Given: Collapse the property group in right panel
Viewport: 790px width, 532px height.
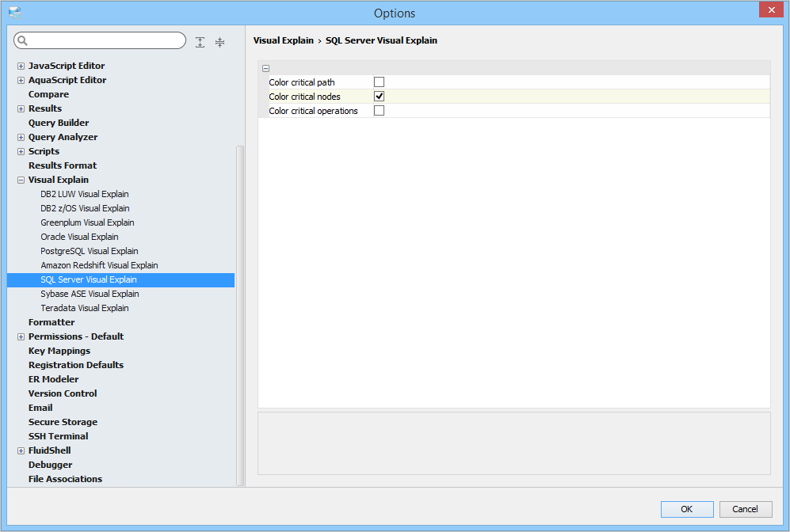Looking at the screenshot, I should [x=266, y=68].
